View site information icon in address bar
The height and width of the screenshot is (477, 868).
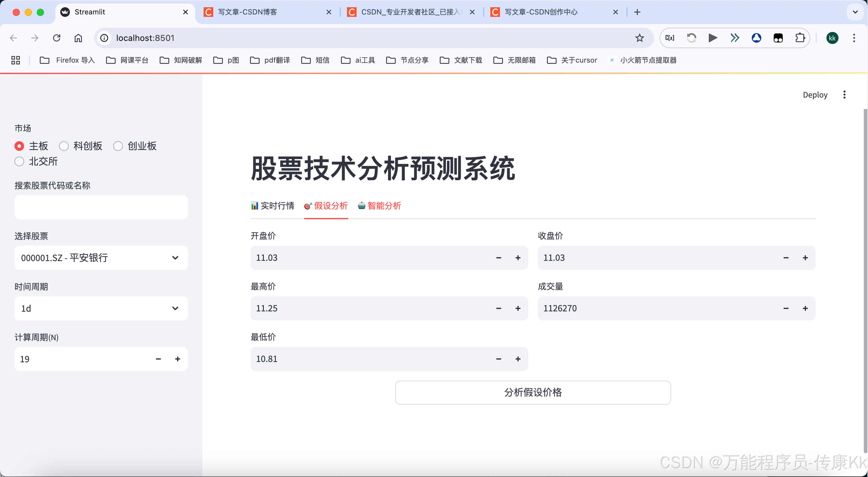[105, 38]
